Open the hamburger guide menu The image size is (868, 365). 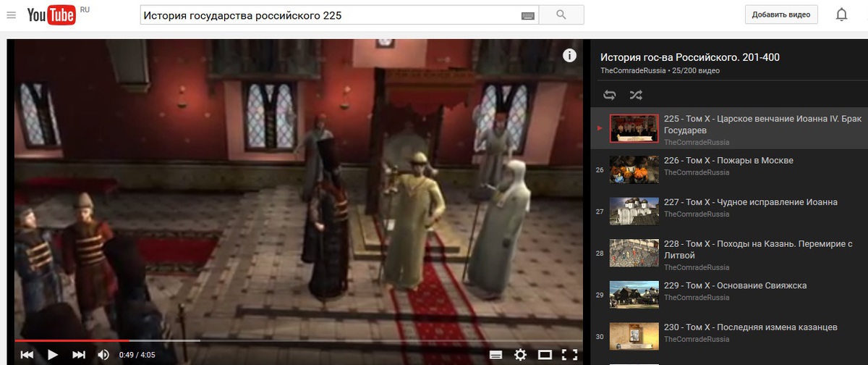click(11, 15)
